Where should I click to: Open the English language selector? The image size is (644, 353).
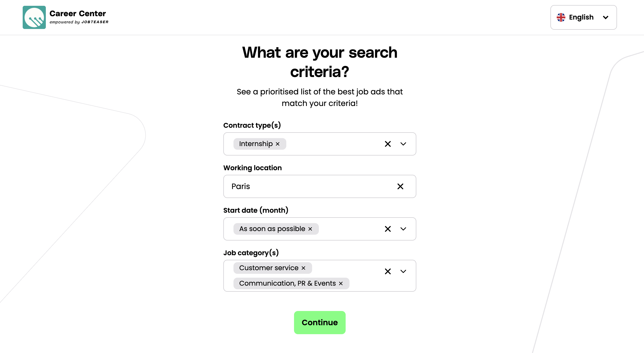click(x=583, y=17)
